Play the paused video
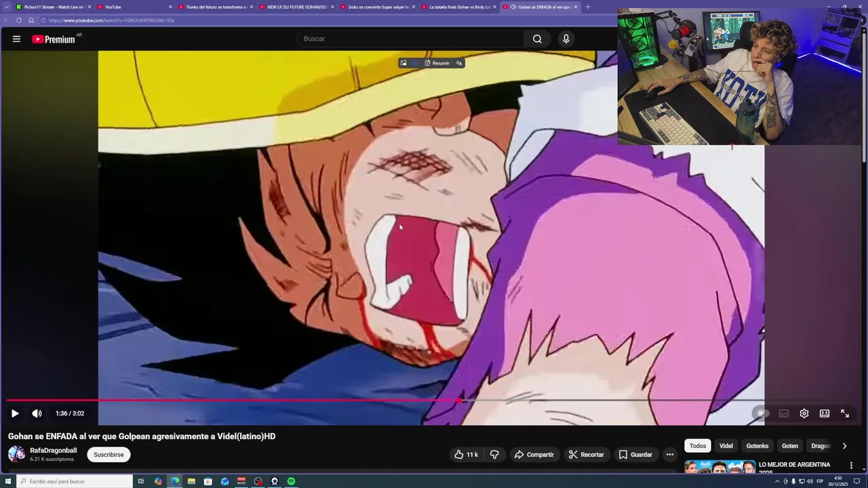 [15, 413]
